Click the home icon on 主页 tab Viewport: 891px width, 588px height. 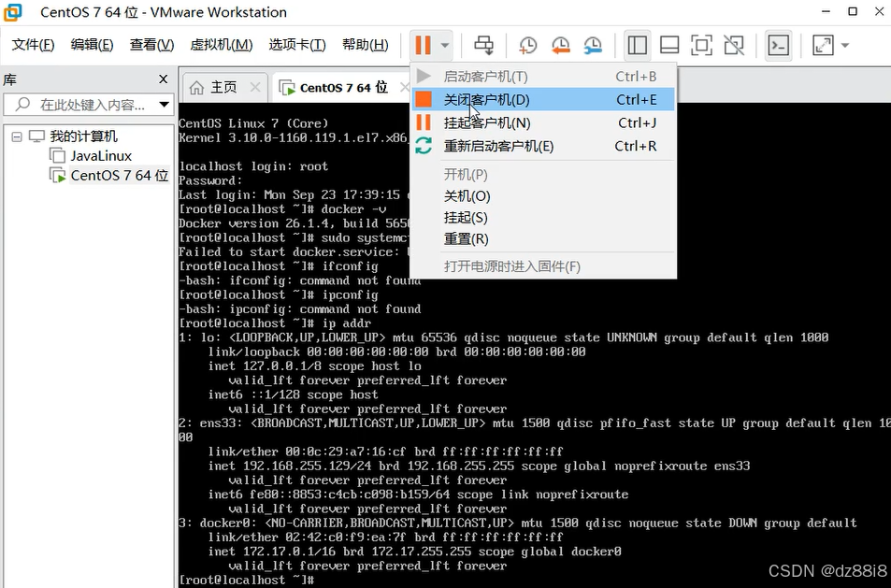point(196,87)
